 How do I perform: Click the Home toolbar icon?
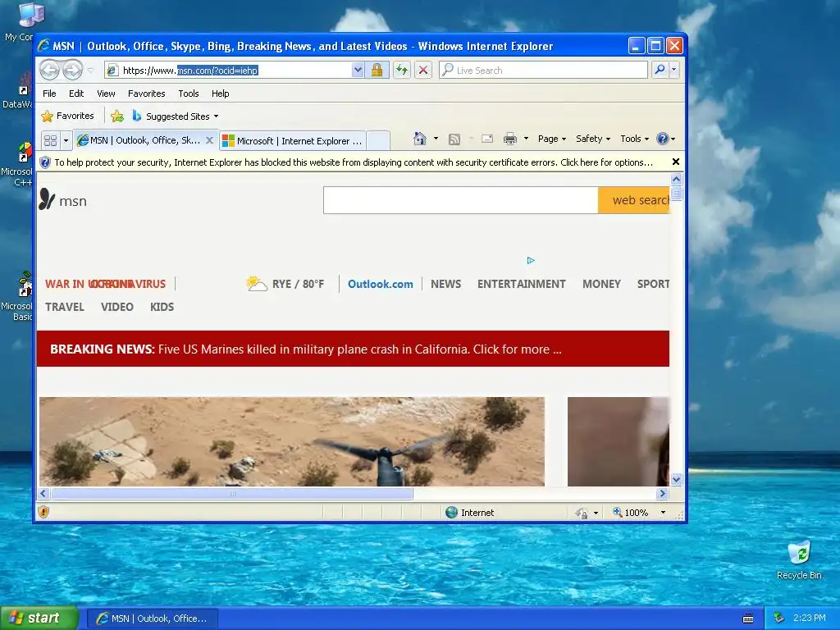coord(420,139)
